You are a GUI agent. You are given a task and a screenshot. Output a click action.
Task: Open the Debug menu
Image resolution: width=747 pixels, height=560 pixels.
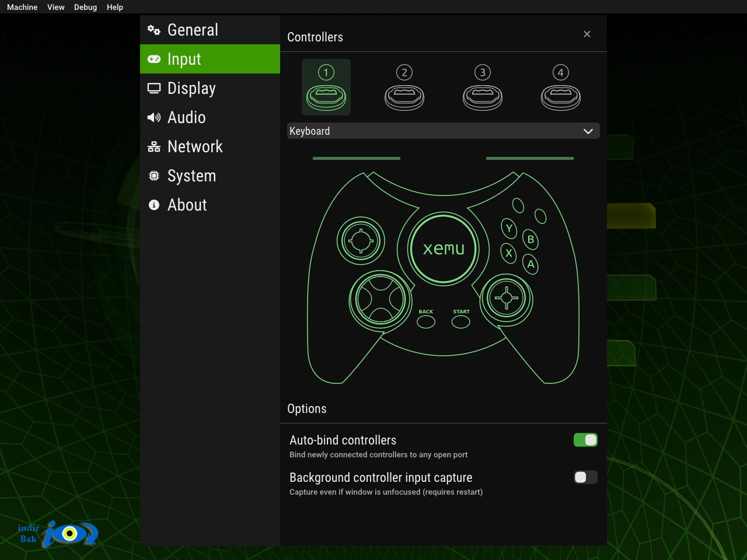(x=86, y=7)
